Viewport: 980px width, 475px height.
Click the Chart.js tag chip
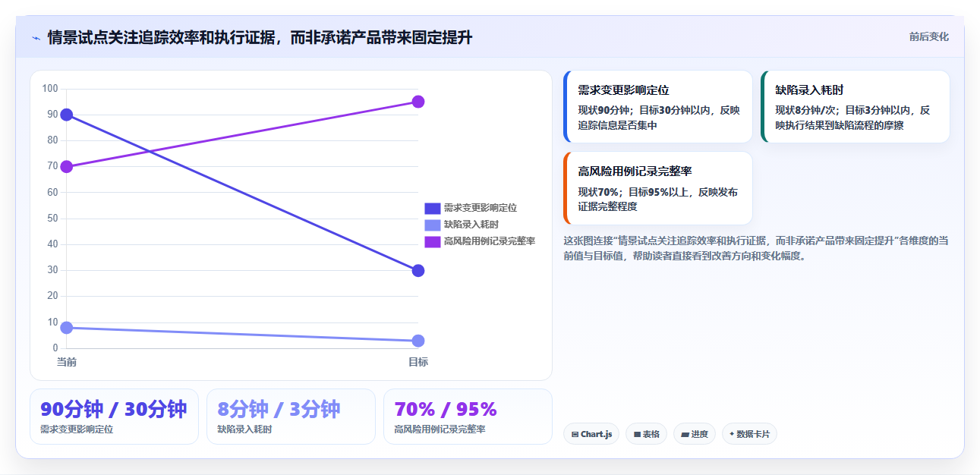pos(591,434)
